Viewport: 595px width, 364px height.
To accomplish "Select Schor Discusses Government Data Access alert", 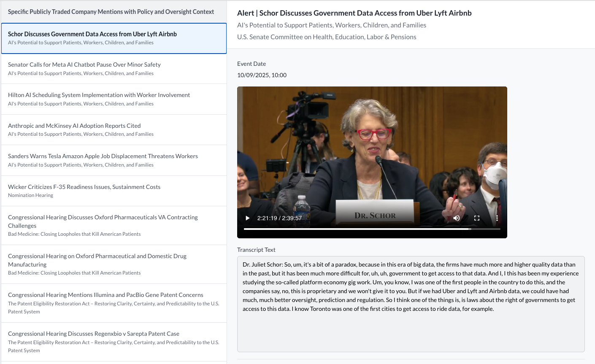I will [114, 38].
